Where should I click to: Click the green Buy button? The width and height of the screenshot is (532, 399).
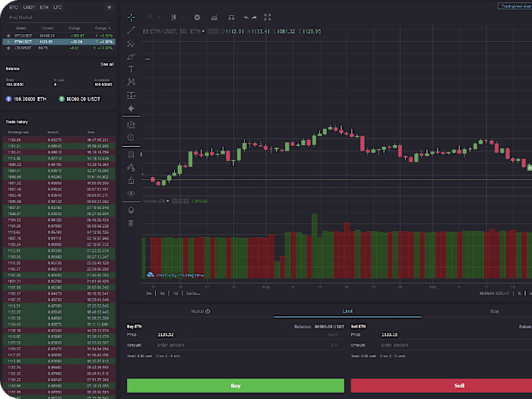236,385
